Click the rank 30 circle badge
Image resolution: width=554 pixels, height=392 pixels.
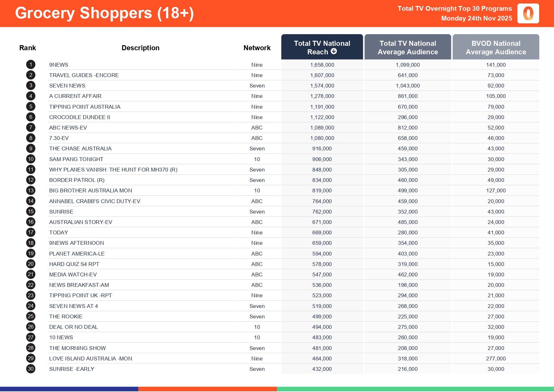pos(31,369)
